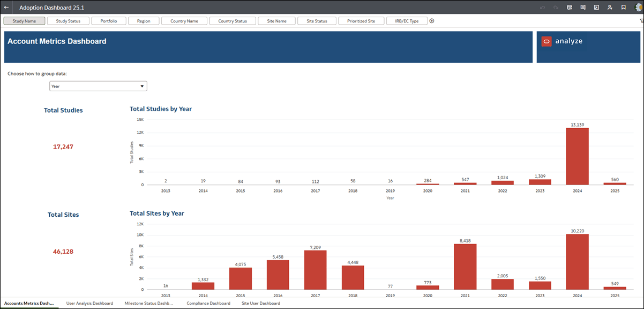The image size is (644, 309).
Task: Click the Redo icon in the toolbar
Action: click(x=556, y=8)
